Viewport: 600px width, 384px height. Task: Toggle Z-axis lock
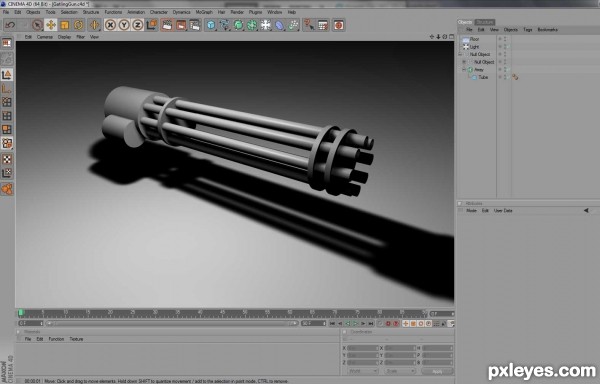138,25
